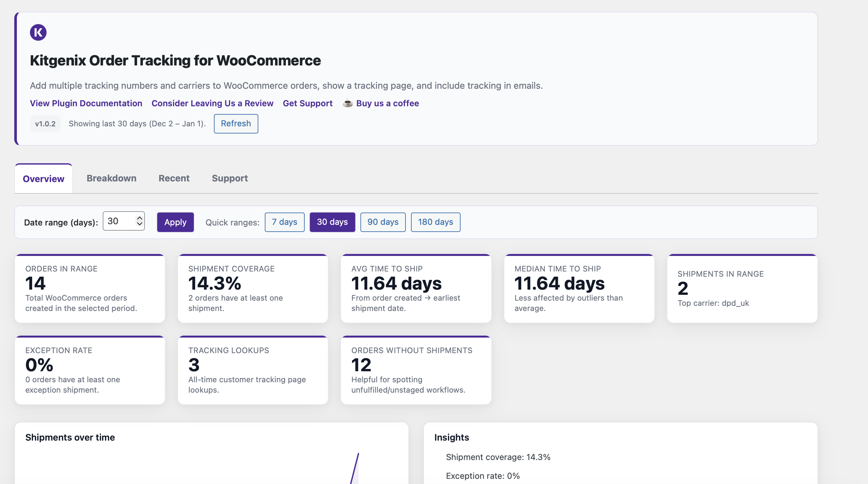This screenshot has width=868, height=484.
Task: Open the Get Support page
Action: 307,103
